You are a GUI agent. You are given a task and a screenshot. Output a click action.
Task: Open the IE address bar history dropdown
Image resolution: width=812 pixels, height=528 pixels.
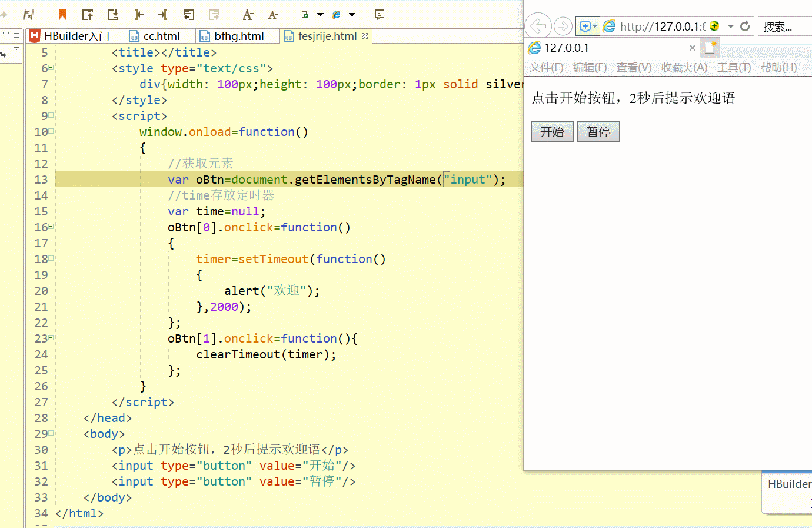pyautogui.click(x=730, y=26)
